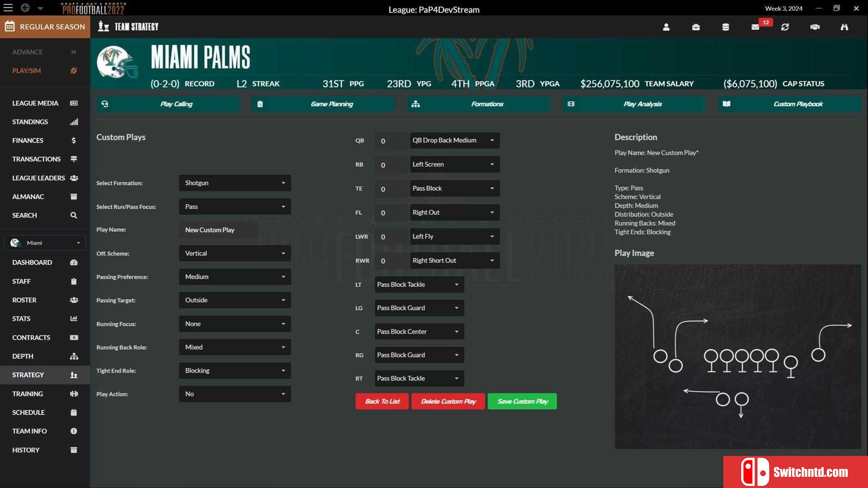
Task: Switch to the Play Analysis tab
Action: [634, 104]
